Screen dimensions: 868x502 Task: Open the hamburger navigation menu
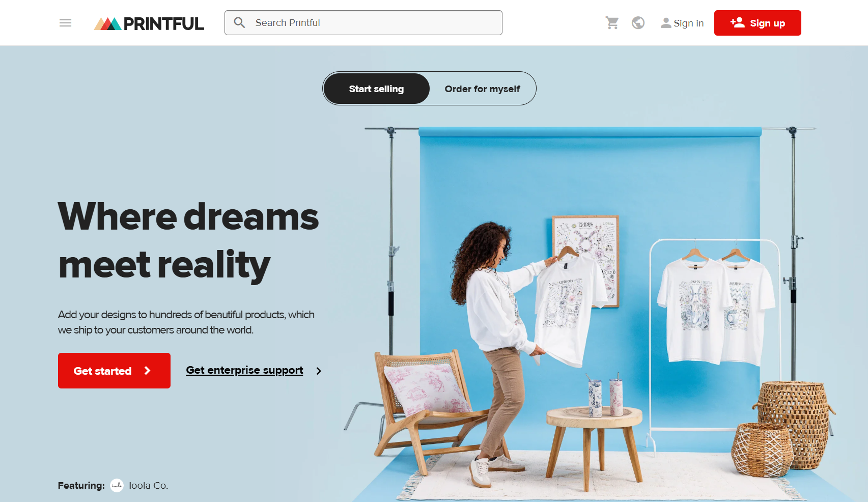[x=65, y=23]
